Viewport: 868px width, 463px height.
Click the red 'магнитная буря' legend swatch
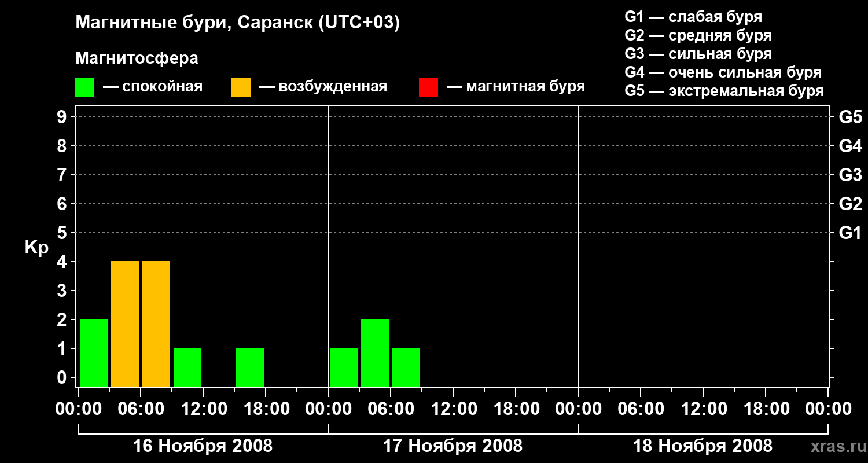point(428,87)
